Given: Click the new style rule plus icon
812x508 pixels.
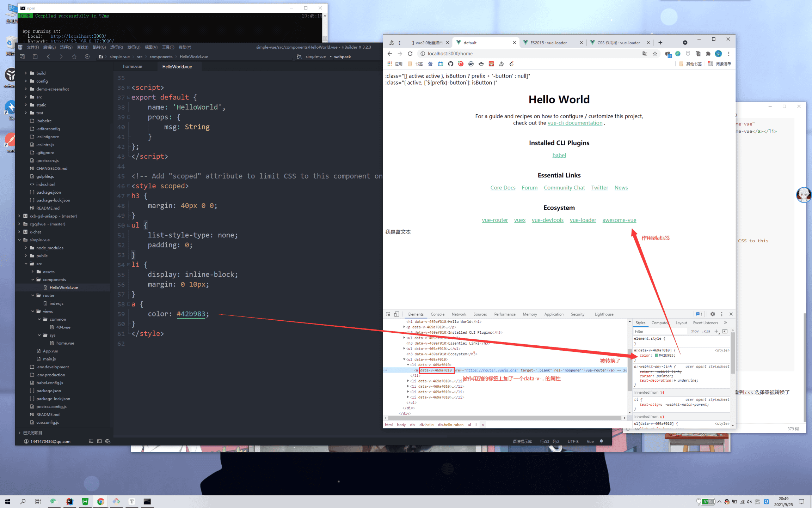Looking at the screenshot, I should click(716, 331).
